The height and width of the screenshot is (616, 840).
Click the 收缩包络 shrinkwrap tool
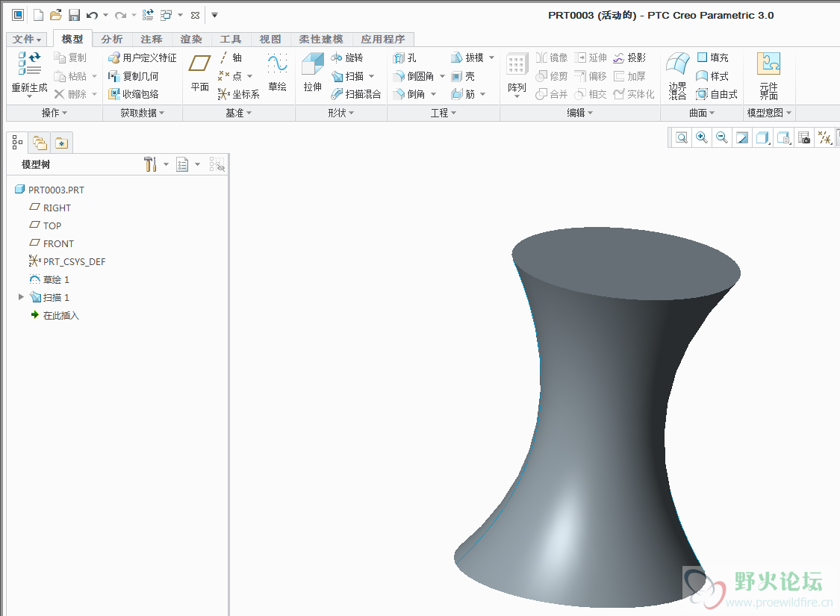point(134,94)
